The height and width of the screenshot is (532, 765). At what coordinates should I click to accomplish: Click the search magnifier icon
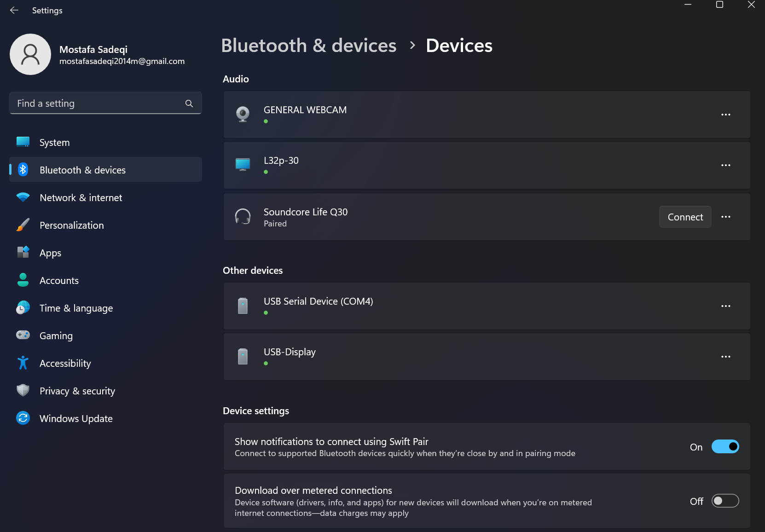click(189, 104)
